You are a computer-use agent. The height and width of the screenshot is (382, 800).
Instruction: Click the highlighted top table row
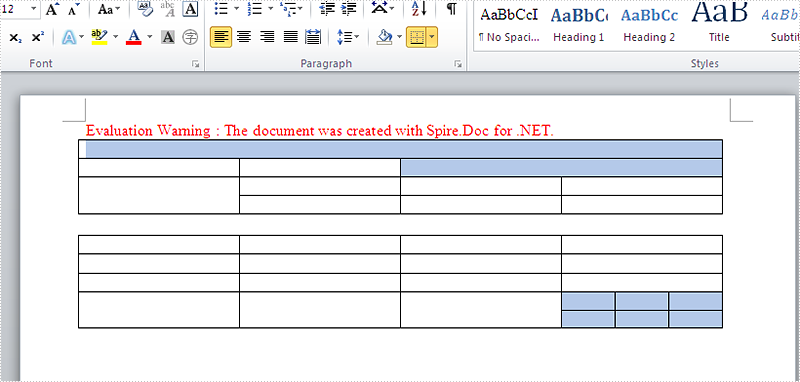tap(401, 149)
